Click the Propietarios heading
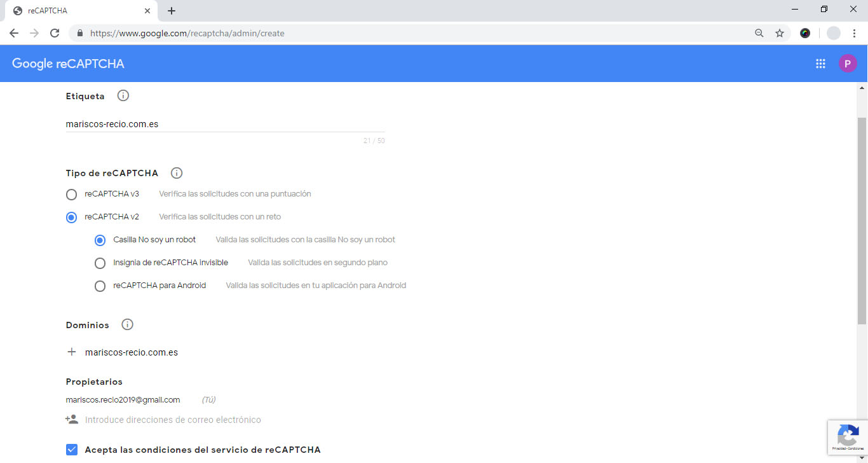The width and height of the screenshot is (868, 463). 94,382
